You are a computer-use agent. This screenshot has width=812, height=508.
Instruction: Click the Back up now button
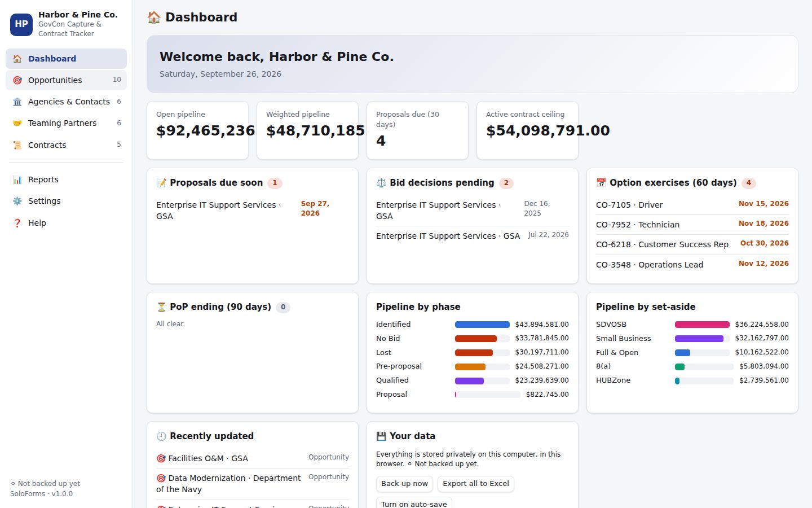click(404, 484)
